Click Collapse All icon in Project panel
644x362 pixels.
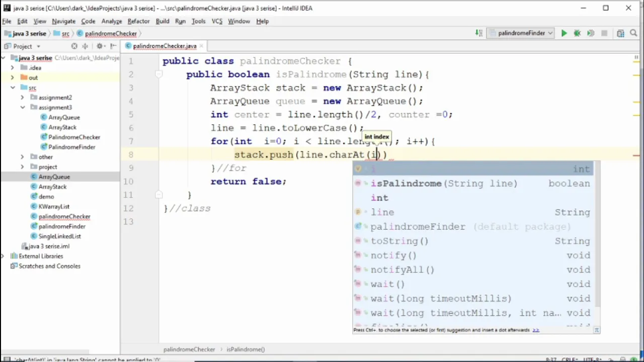coord(85,46)
